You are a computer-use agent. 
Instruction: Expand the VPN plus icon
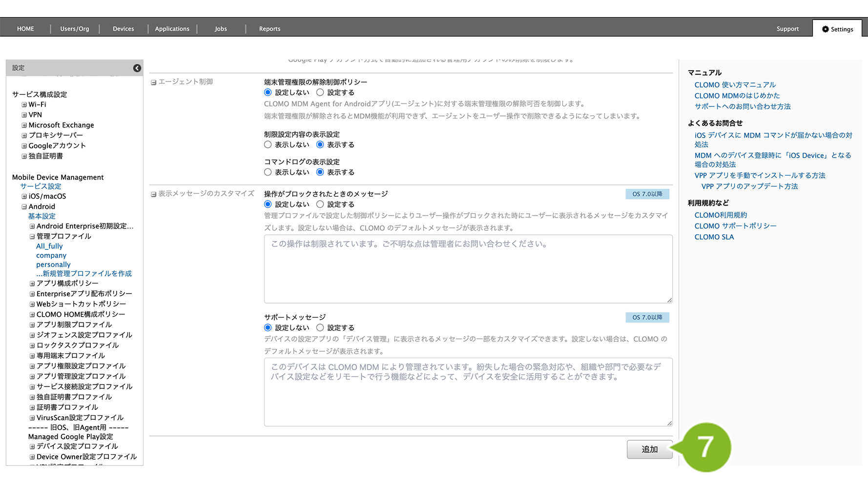pos(24,115)
